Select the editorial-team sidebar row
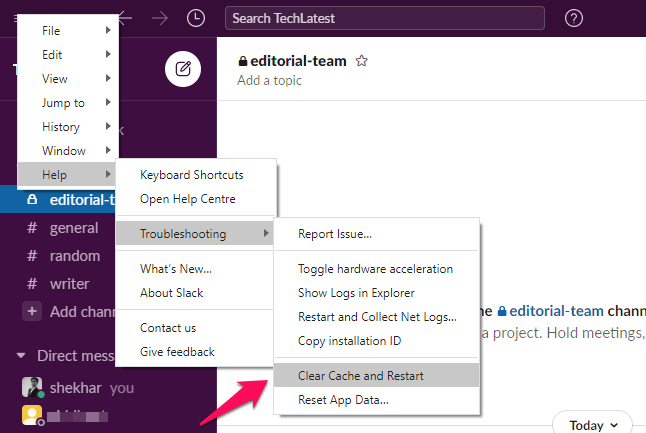Viewport: 646px width, 433px height. [x=58, y=200]
